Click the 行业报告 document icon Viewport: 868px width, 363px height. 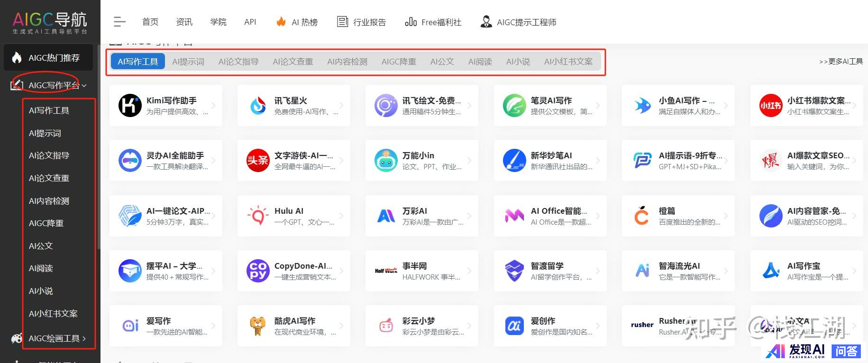(x=342, y=22)
